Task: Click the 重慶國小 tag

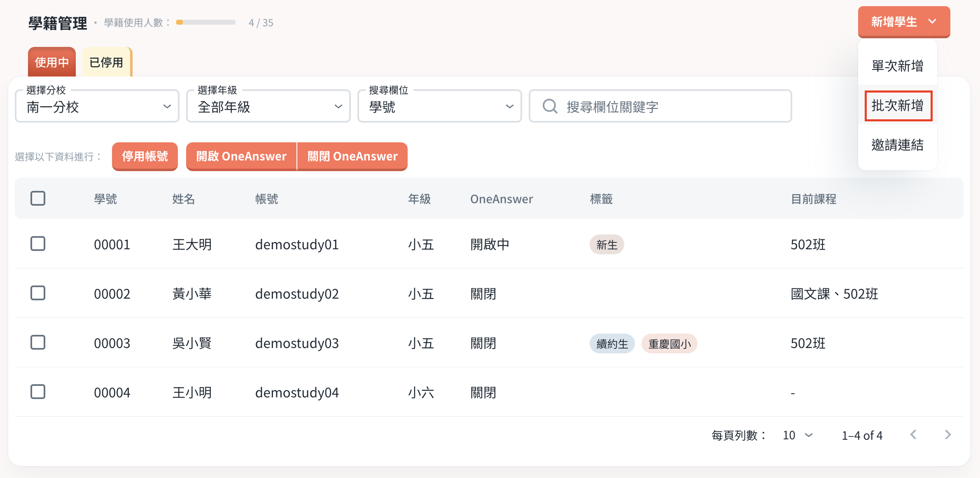Action: 670,343
